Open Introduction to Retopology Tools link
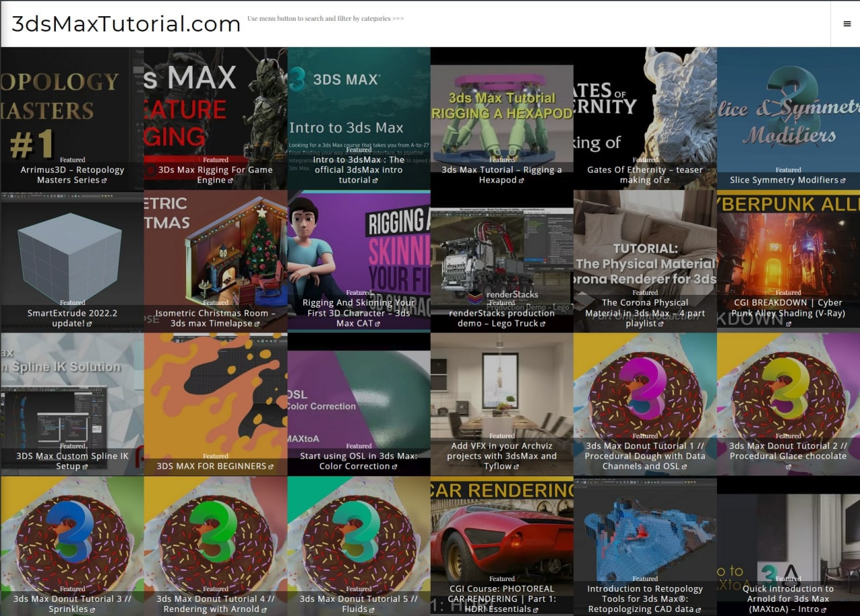Image resolution: width=860 pixels, height=616 pixels. (x=645, y=599)
